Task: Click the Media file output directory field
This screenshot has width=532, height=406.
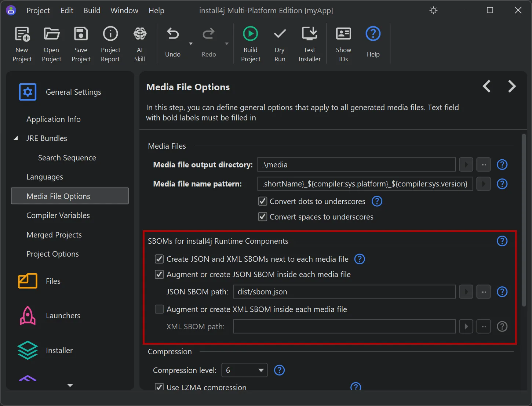Action: 357,164
